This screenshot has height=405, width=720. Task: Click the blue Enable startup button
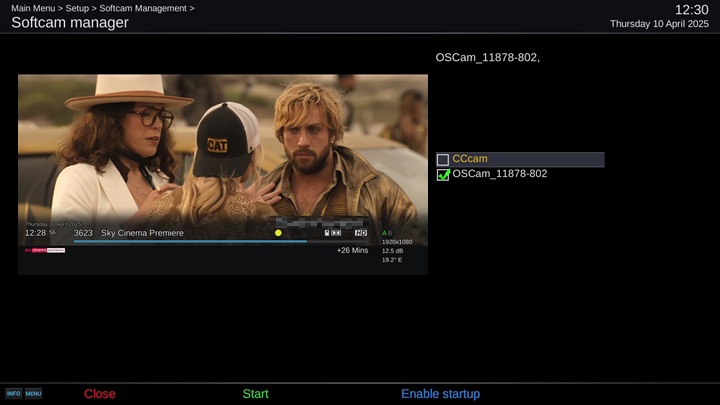[x=440, y=394]
